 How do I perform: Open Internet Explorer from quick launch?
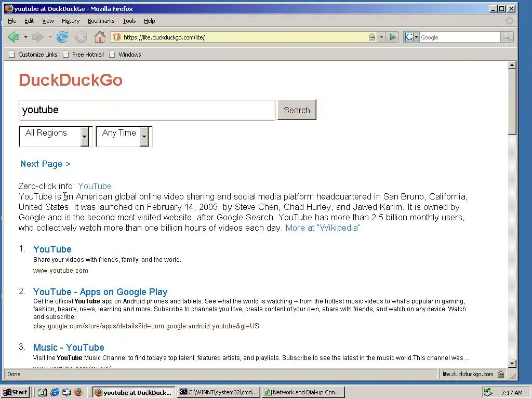click(54, 393)
